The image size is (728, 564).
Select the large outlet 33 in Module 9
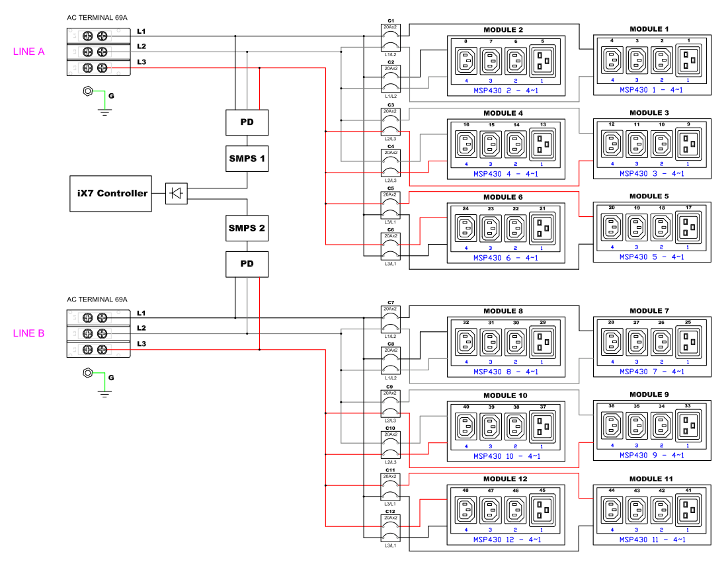point(689,426)
